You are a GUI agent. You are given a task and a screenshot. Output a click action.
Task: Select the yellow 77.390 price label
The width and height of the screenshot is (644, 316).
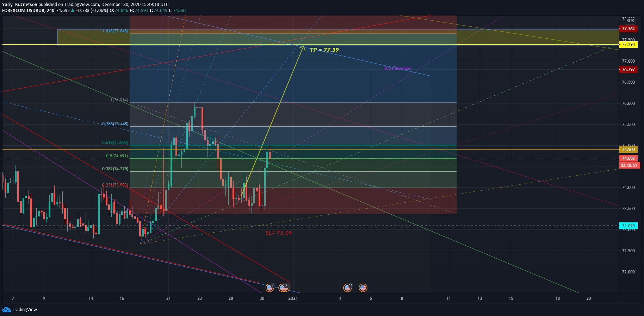[628, 45]
